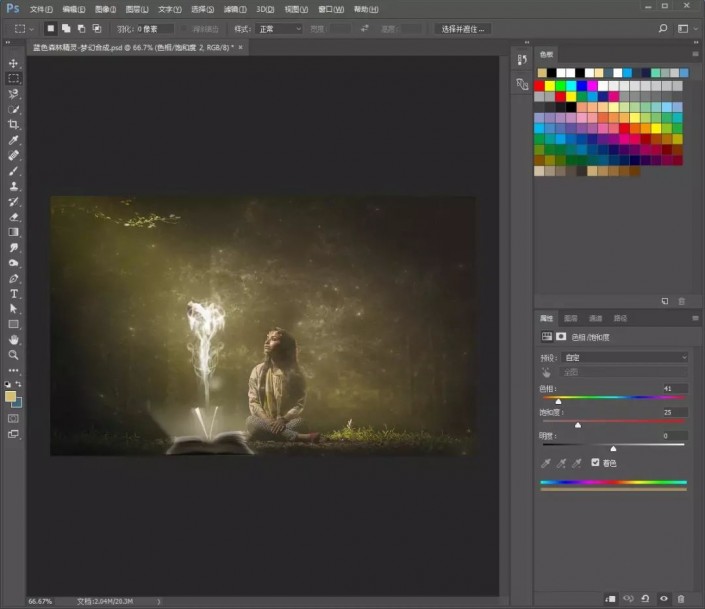
Task: Select the layer mask icon in Properties
Action: point(561,336)
